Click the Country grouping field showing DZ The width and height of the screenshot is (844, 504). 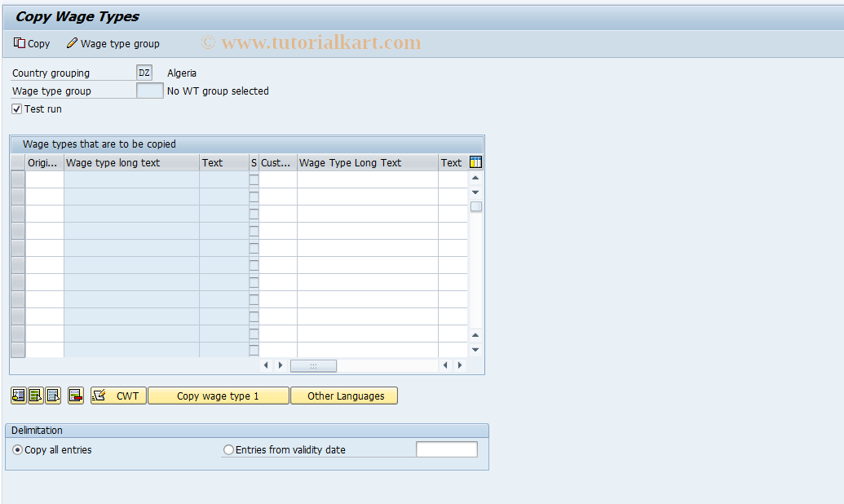144,73
